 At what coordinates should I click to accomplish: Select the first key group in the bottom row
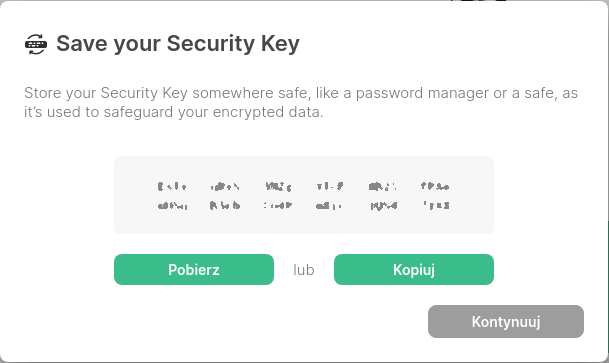172,205
